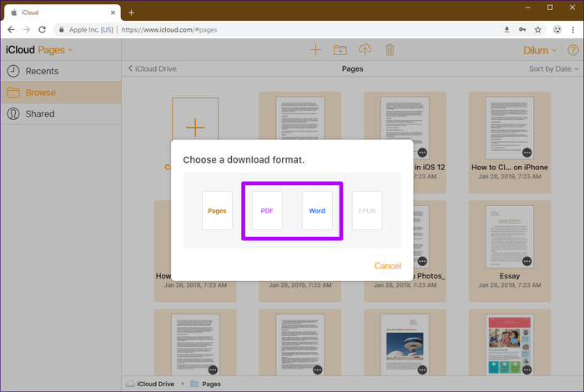Click the Create Document tile with plus
Image resolution: width=584 pixels, height=392 pixels.
(x=195, y=118)
